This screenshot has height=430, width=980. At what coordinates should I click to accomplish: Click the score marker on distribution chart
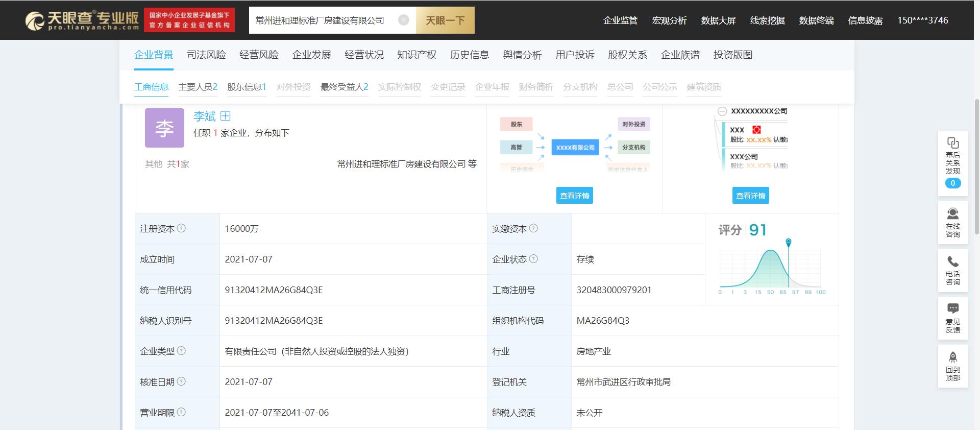pyautogui.click(x=789, y=242)
